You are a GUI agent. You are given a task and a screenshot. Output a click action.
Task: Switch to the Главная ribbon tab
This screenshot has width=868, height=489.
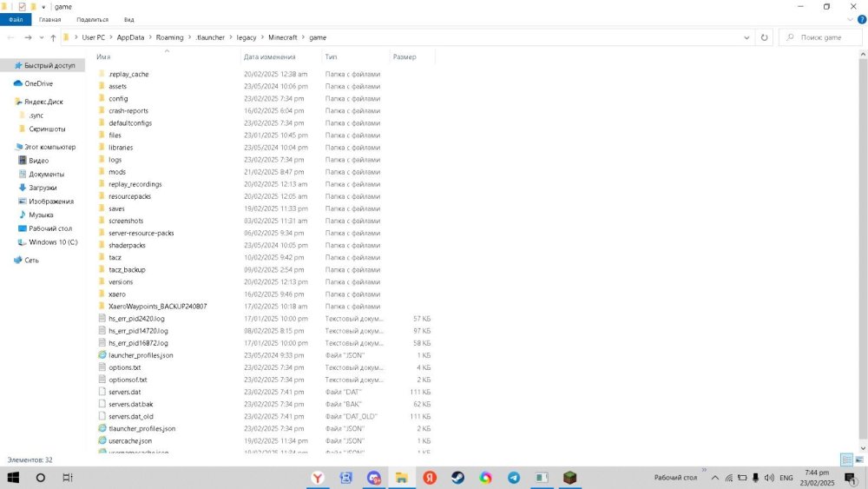coord(49,19)
